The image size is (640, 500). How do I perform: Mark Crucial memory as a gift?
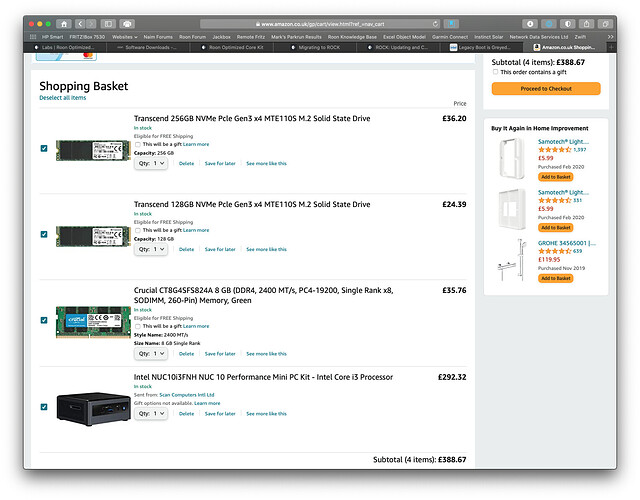tap(138, 326)
